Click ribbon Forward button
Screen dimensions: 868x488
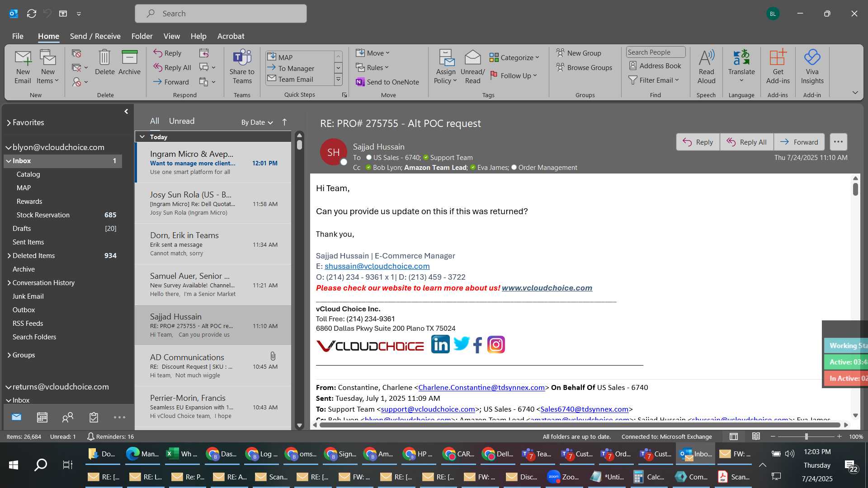pyautogui.click(x=171, y=82)
